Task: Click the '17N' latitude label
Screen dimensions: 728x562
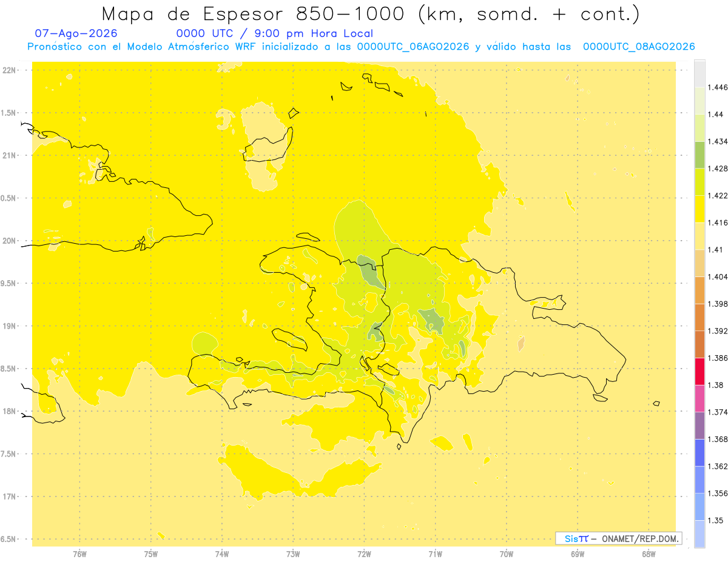Action: 9,497
